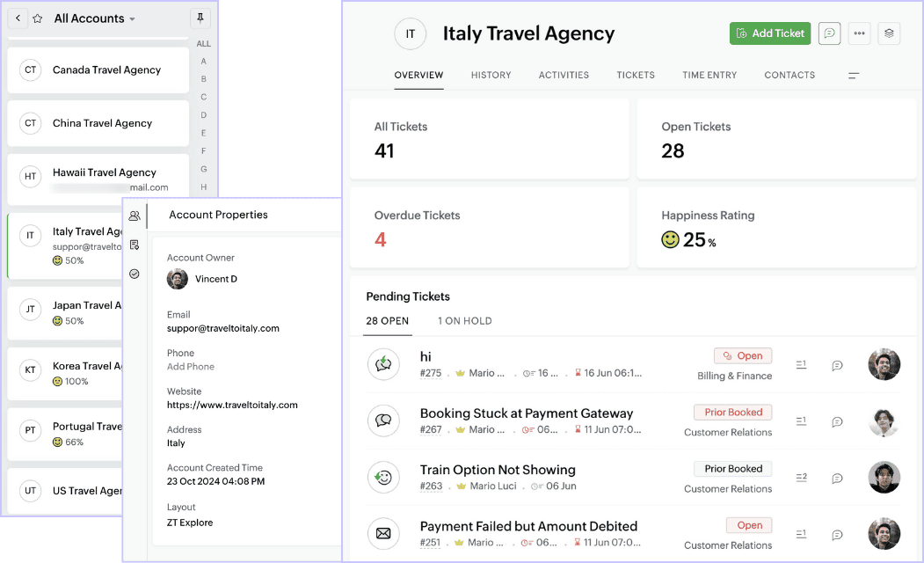Screen dimensions: 924x563
Task: Click the conversation bubble icon beside Add Ticket
Action: click(x=829, y=33)
